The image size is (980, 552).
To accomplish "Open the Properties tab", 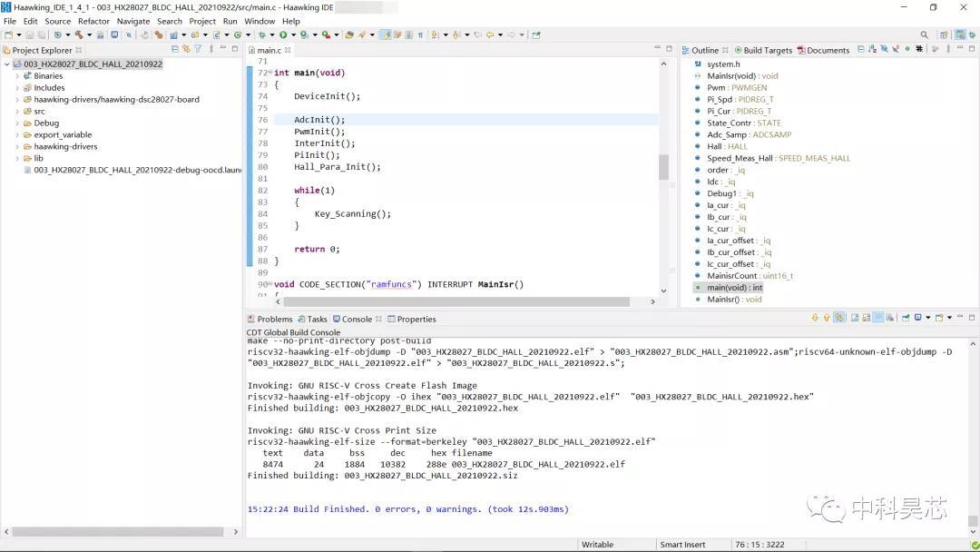I will [412, 319].
